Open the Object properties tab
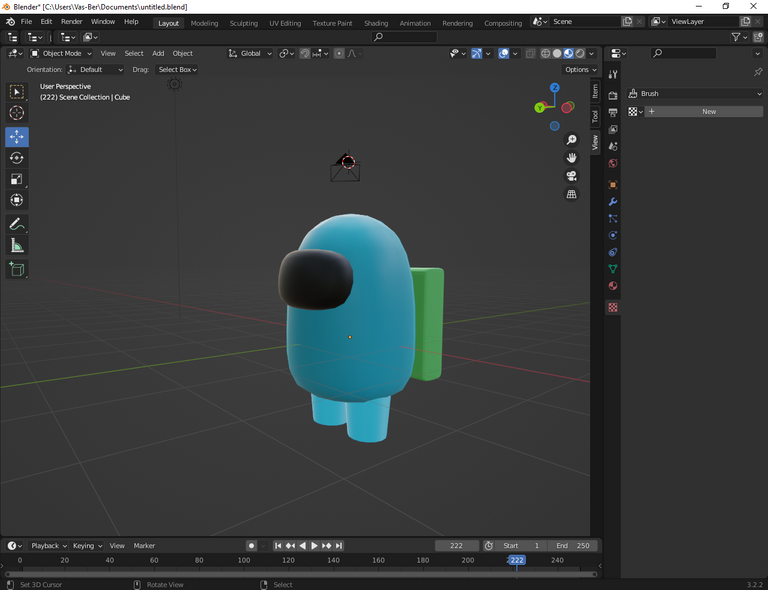The image size is (768, 590). pos(613,185)
